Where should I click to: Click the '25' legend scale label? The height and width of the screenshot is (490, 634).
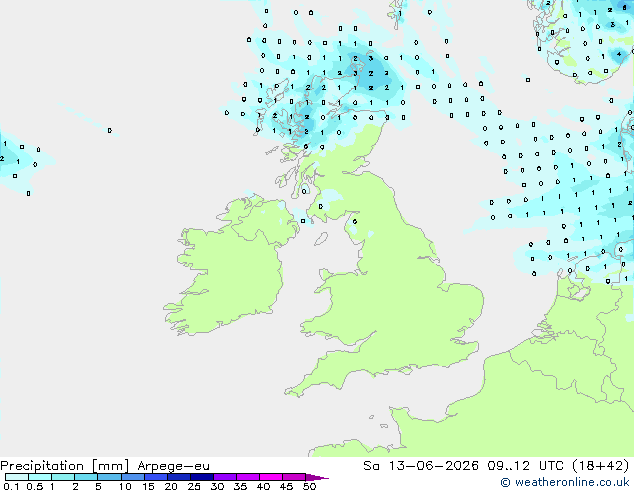tap(194, 486)
